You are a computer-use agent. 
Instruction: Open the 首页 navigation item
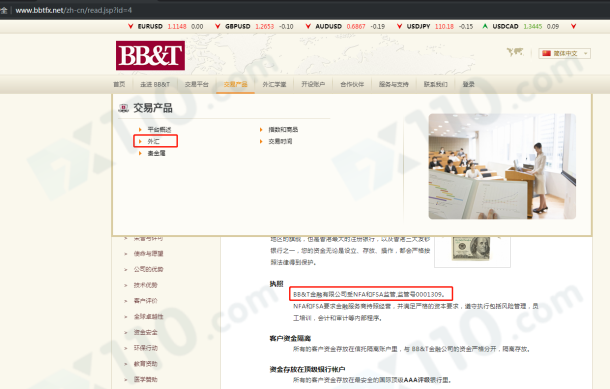tap(119, 84)
